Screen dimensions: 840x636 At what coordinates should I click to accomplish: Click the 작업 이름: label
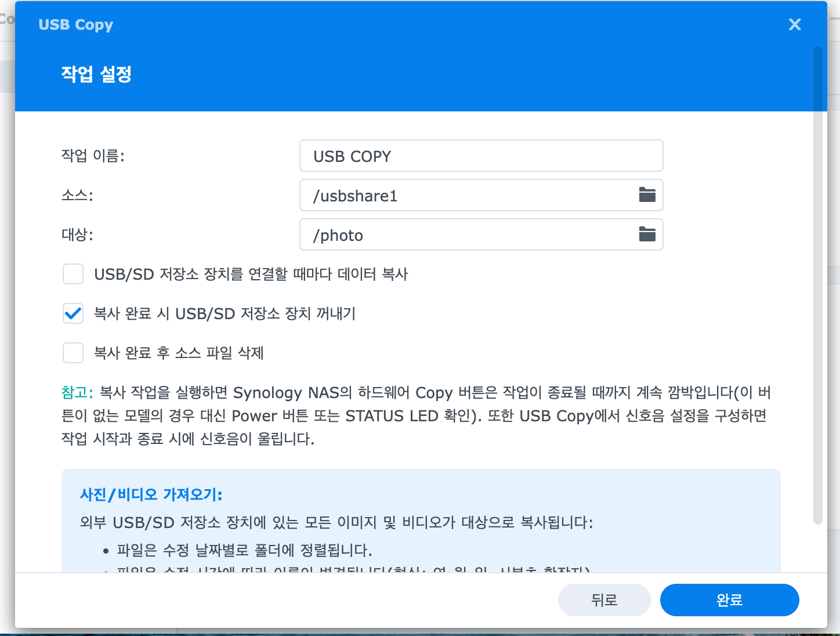pyautogui.click(x=93, y=156)
